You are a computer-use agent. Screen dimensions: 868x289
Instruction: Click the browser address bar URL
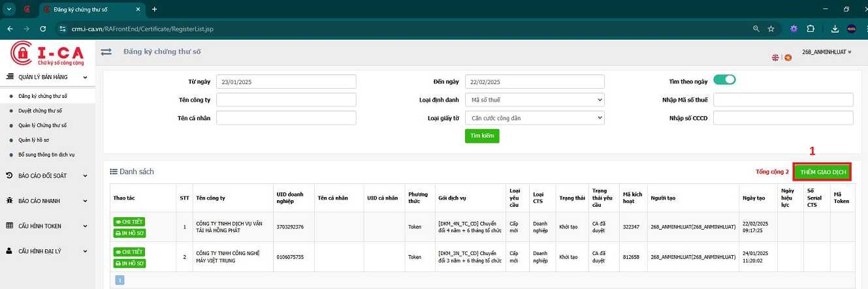pyautogui.click(x=142, y=29)
